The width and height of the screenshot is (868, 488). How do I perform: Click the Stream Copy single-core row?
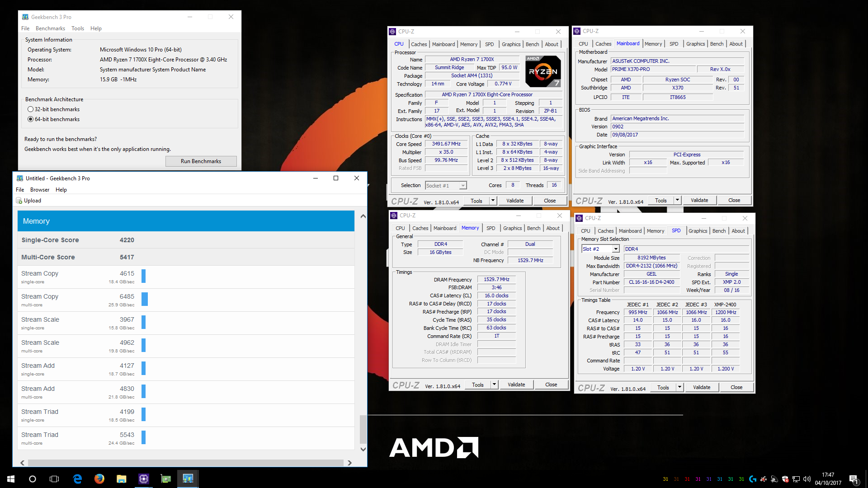[x=186, y=277]
